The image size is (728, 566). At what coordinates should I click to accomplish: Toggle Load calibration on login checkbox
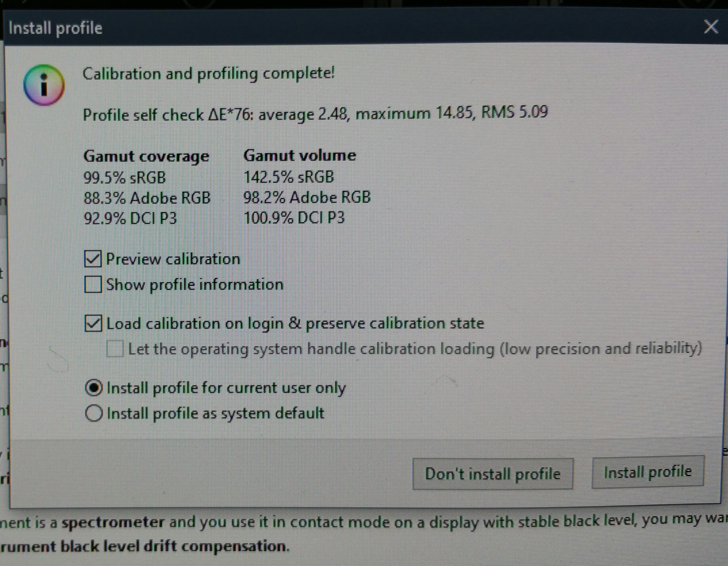pyautogui.click(x=93, y=323)
